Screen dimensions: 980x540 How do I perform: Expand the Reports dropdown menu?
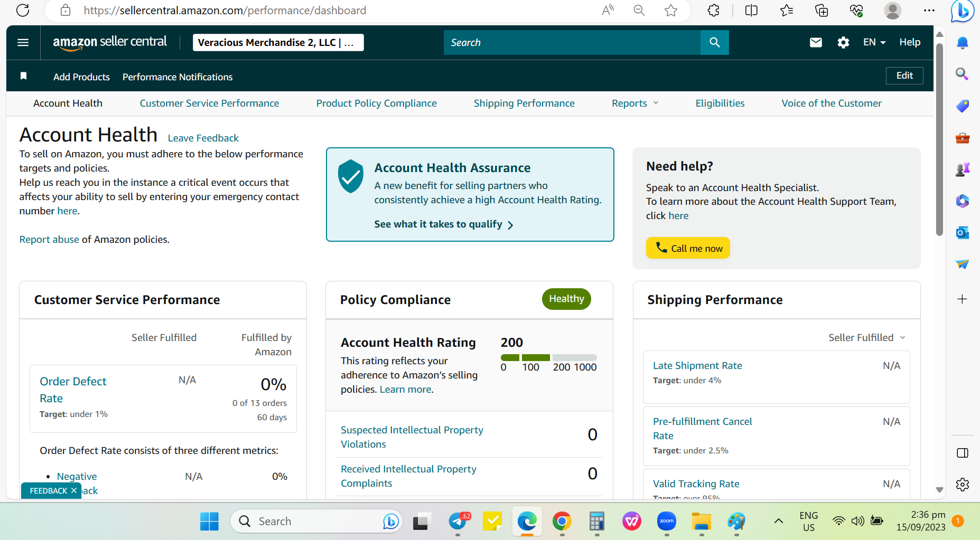[x=635, y=103]
